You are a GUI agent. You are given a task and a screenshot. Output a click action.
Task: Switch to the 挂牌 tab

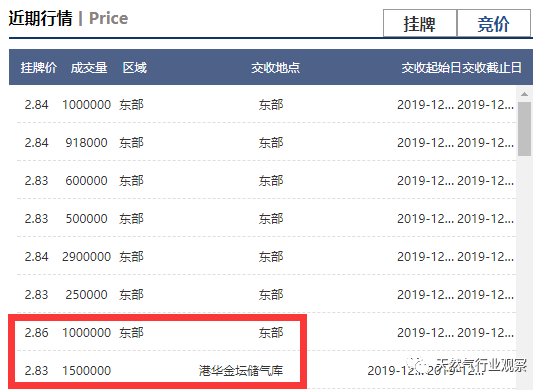coord(420,23)
